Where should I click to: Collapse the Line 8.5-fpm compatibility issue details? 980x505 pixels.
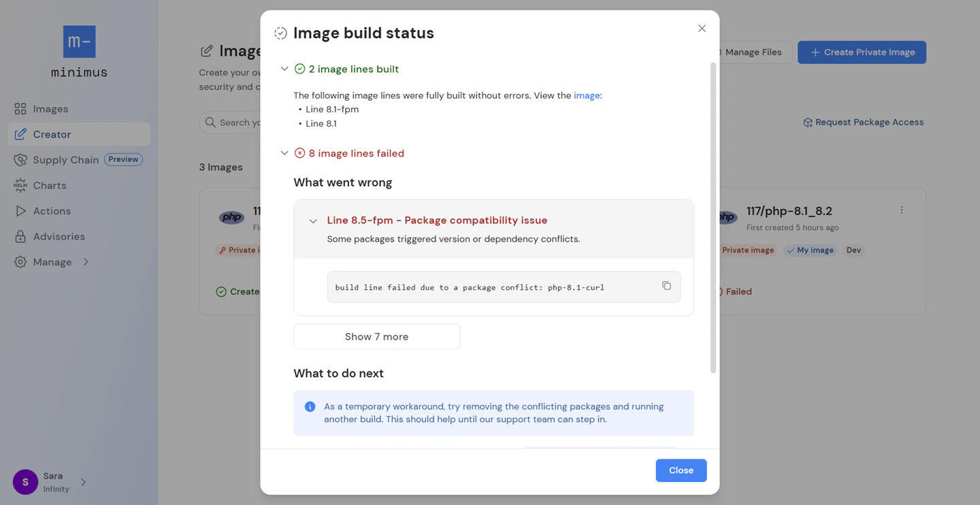313,221
